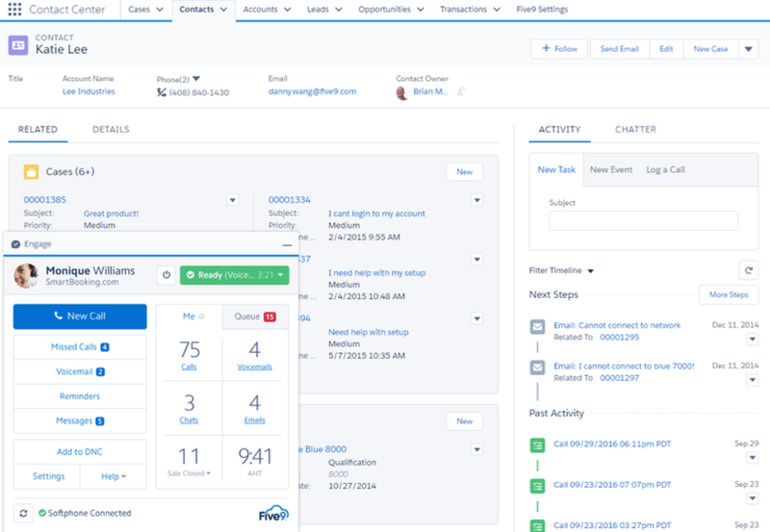Expand the Filter Timeline dropdown
Screen dimensions: 770x532
(x=590, y=271)
